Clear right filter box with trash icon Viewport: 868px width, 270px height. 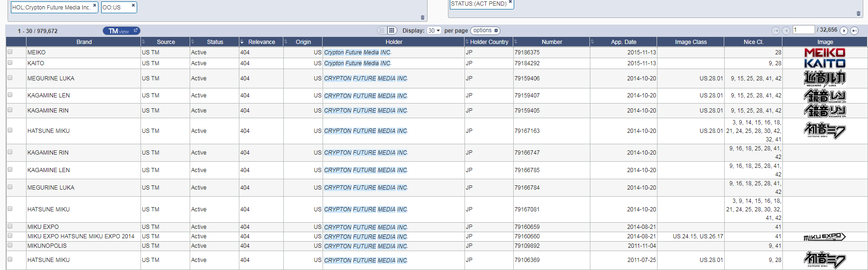858,13
